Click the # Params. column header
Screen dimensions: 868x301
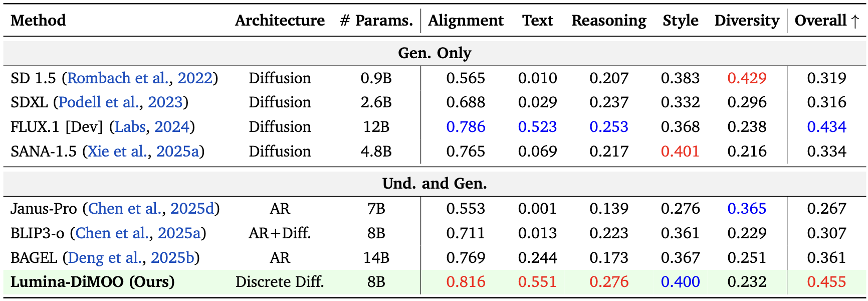coord(376,21)
